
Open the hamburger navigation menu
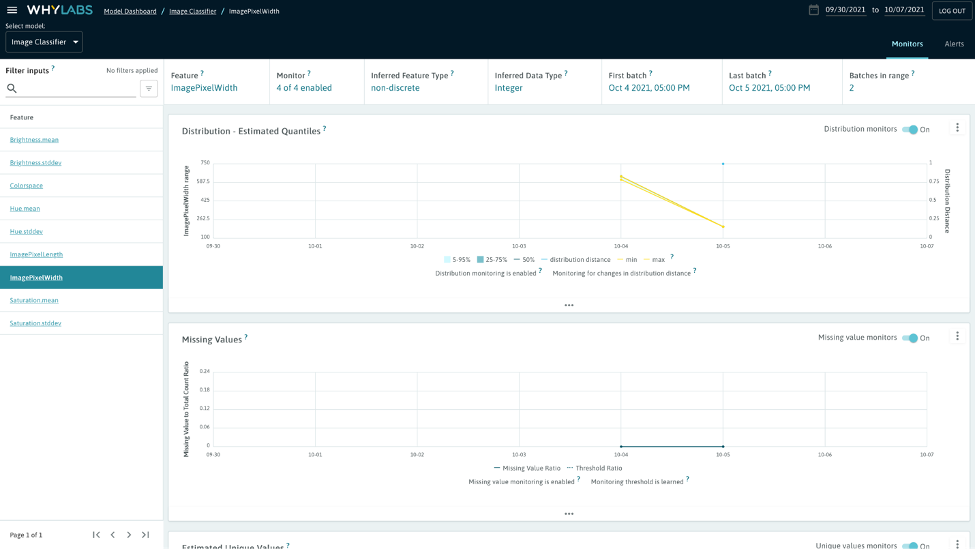point(12,10)
